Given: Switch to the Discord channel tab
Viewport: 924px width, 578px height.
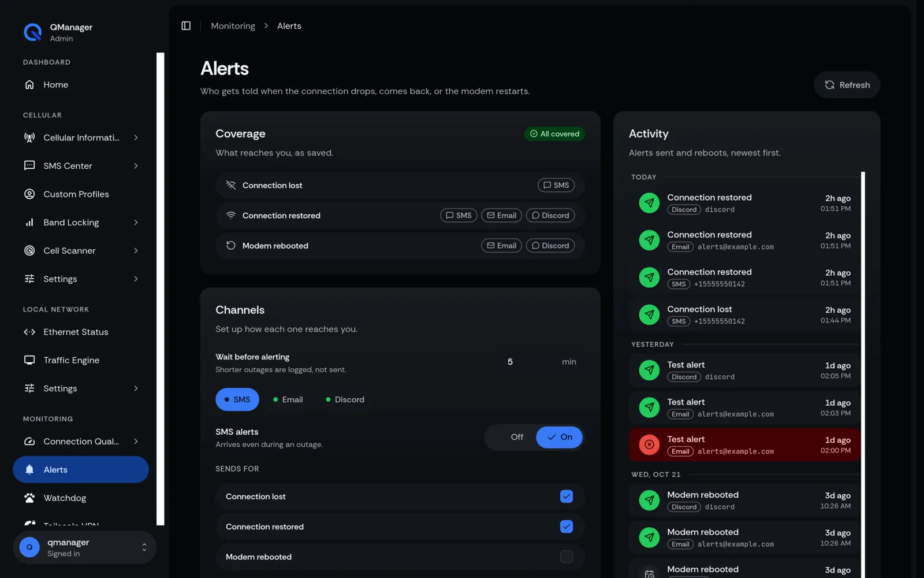Looking at the screenshot, I should click(345, 399).
